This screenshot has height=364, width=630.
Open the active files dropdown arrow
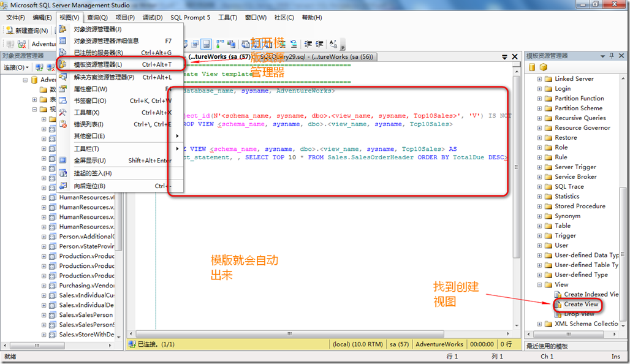pos(504,57)
